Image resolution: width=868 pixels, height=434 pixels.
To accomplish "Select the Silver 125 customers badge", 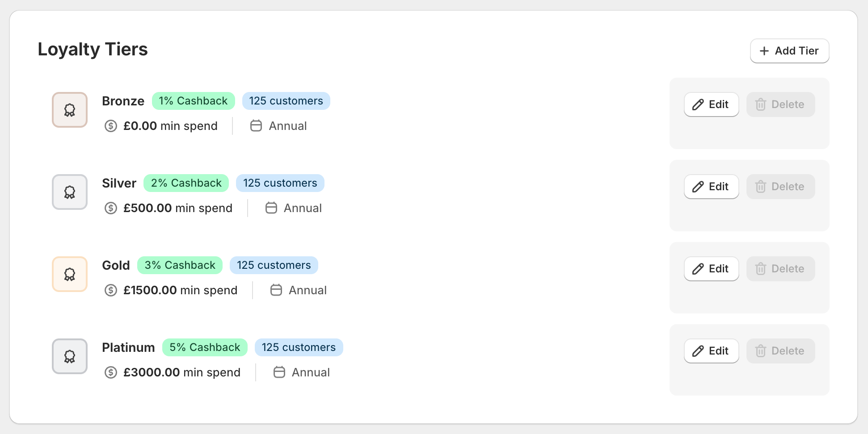I will (x=280, y=183).
